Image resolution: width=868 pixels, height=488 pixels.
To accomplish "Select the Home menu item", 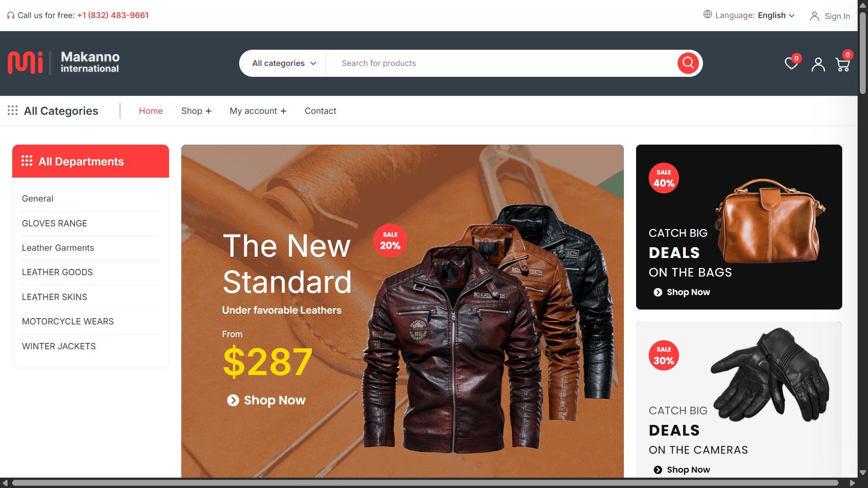I will coord(151,111).
